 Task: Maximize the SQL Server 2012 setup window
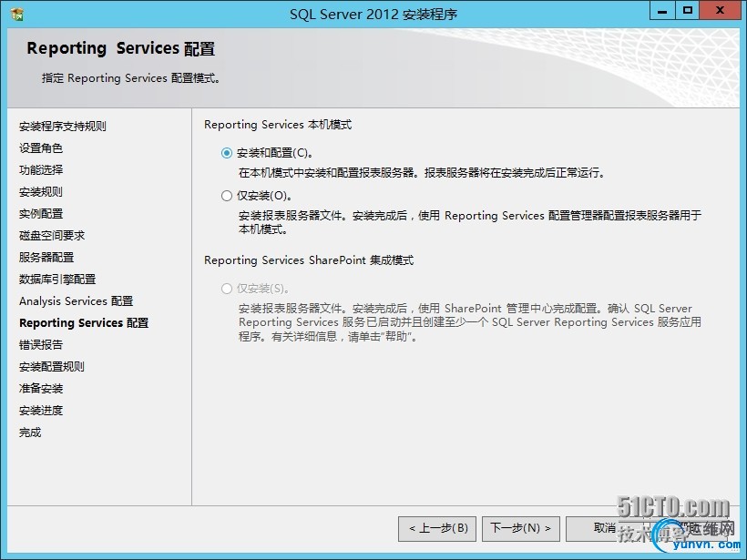pyautogui.click(x=688, y=11)
